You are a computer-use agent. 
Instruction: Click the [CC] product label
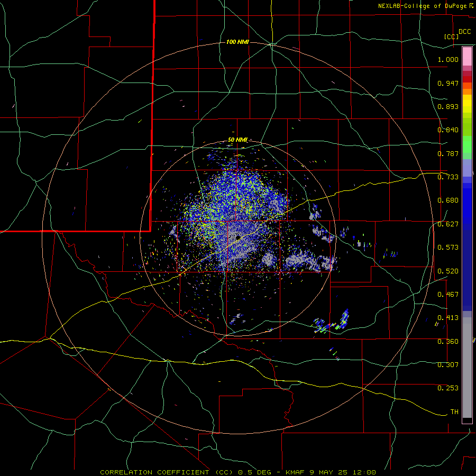(452, 36)
